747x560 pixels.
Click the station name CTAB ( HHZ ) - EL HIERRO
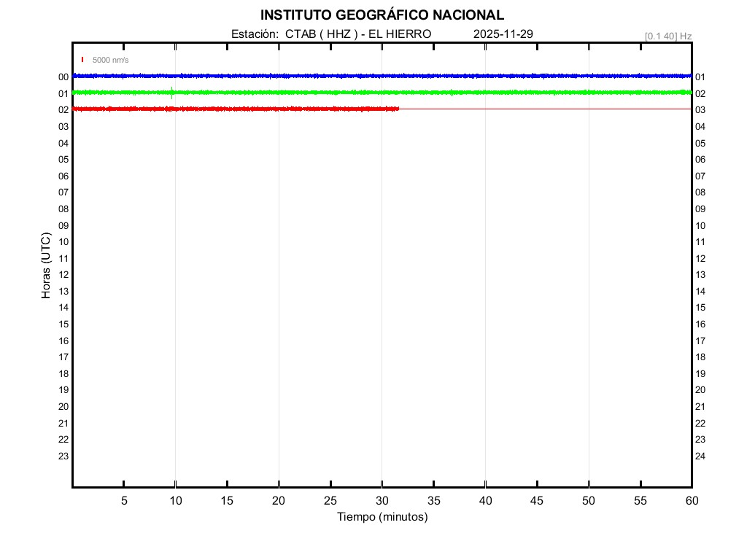[x=331, y=34]
